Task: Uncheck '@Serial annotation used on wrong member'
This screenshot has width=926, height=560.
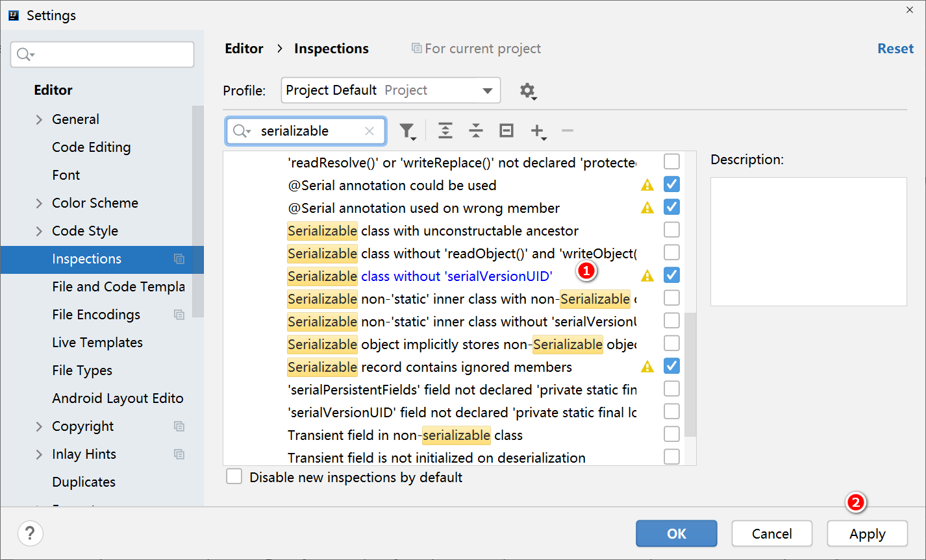Action: [x=672, y=207]
